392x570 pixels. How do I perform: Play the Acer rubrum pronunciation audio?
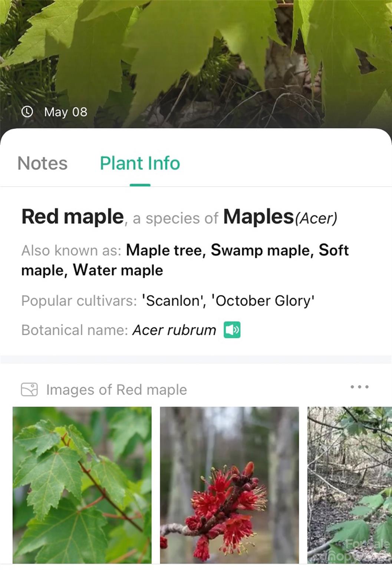[x=232, y=330]
